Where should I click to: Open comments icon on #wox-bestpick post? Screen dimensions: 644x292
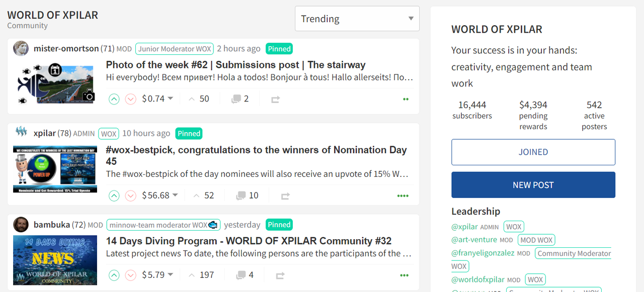click(x=241, y=196)
